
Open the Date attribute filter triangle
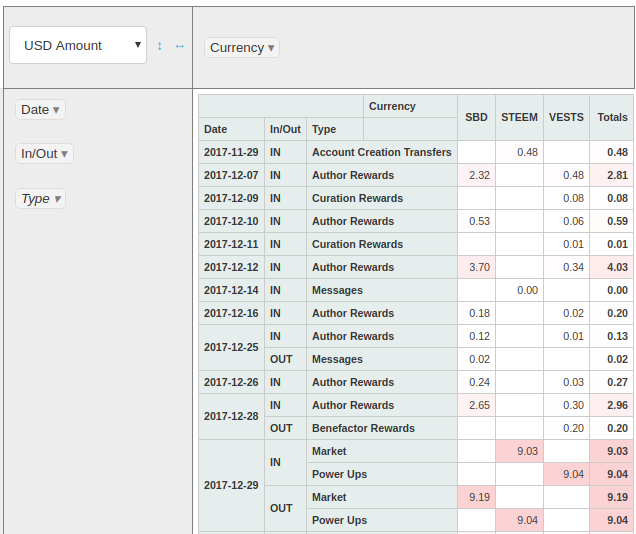(x=56, y=110)
